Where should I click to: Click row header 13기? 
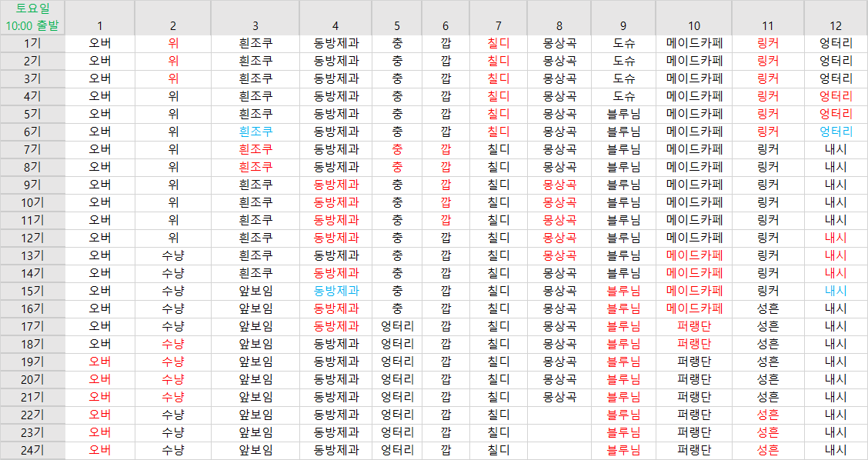point(32,255)
